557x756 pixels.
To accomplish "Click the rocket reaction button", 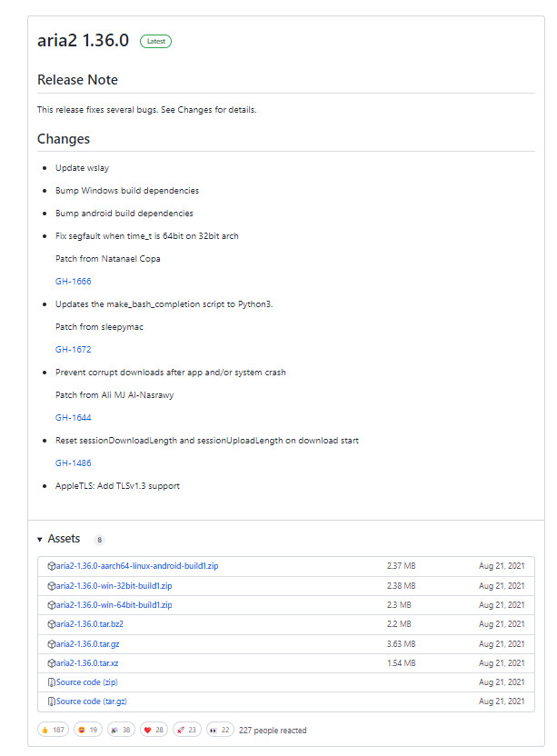I will pos(187,730).
